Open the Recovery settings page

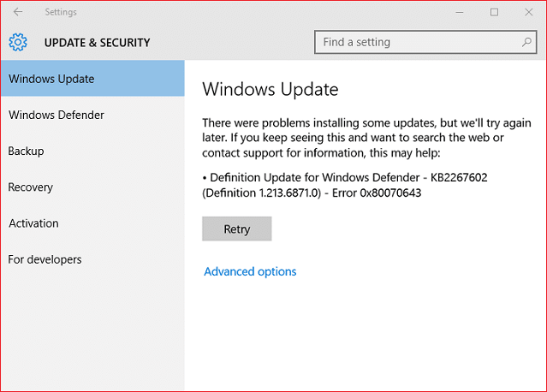click(31, 187)
